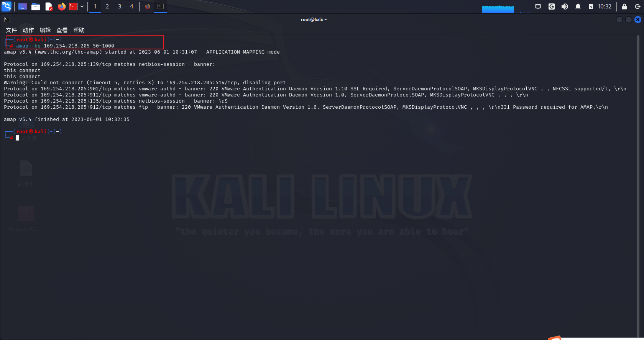Select the Firefox window in taskbar
This screenshot has height=340, width=644.
click(x=148, y=7)
